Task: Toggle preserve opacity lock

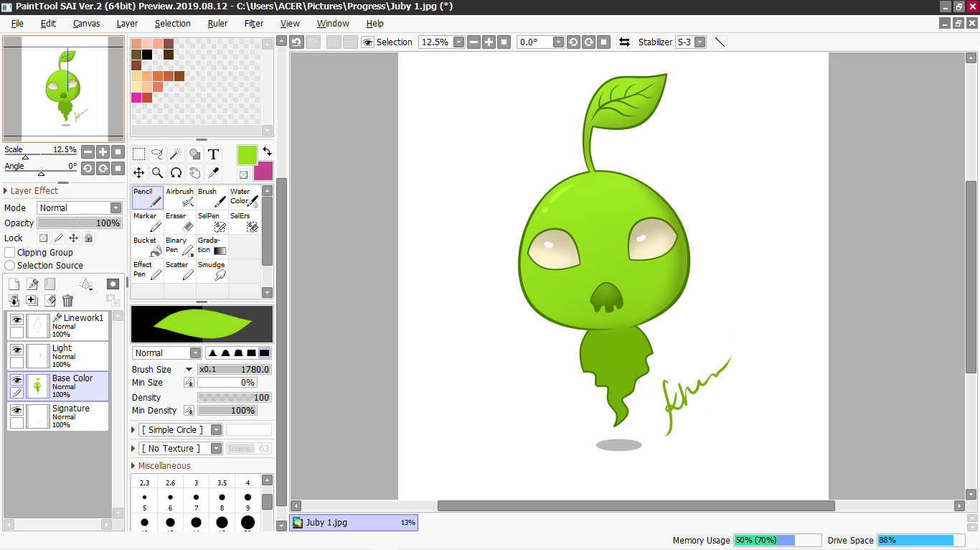Action: (x=43, y=238)
